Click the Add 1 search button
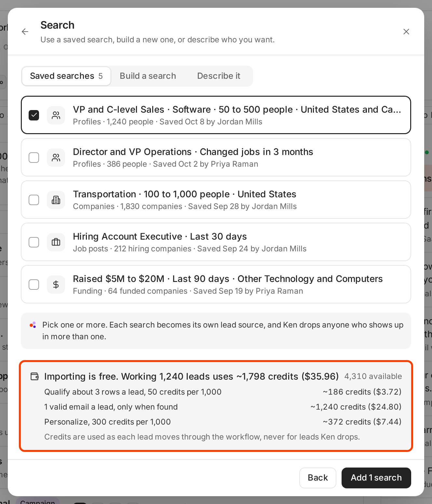 [376, 478]
